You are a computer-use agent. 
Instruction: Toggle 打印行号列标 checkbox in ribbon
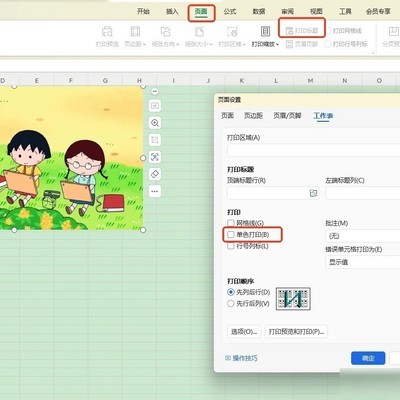tap(328, 44)
